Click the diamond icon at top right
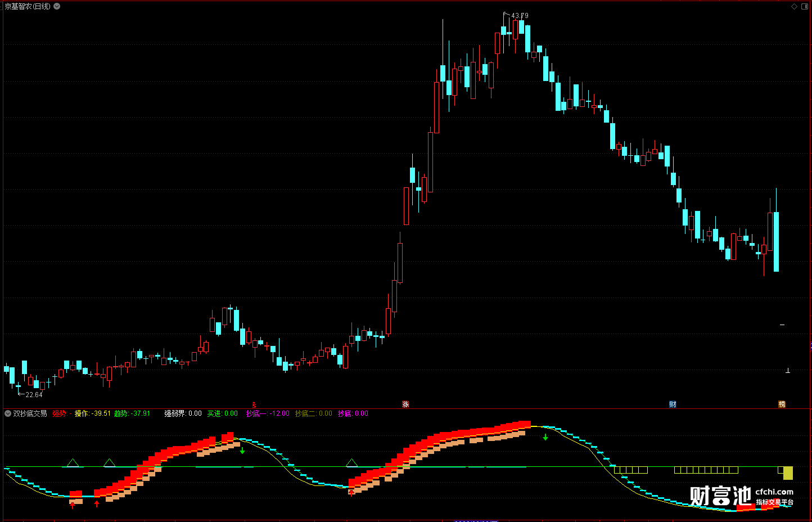The height and width of the screenshot is (522, 812). click(795, 6)
